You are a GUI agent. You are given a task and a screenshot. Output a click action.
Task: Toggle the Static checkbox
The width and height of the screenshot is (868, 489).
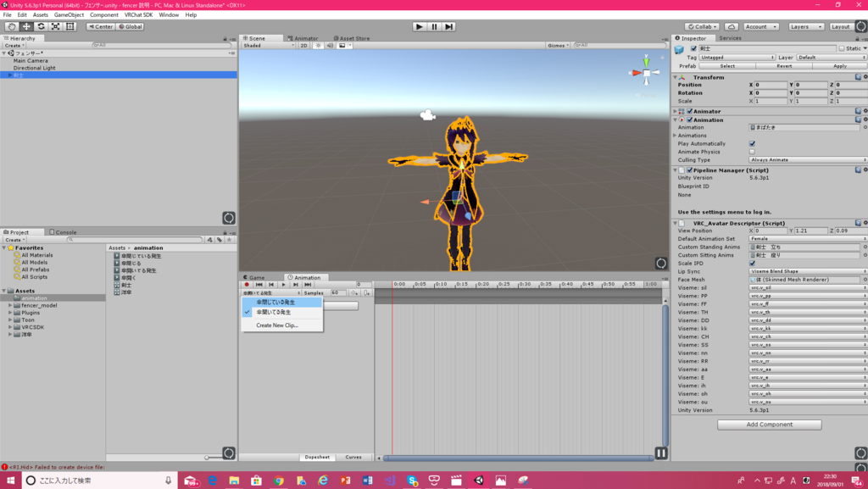tap(842, 48)
